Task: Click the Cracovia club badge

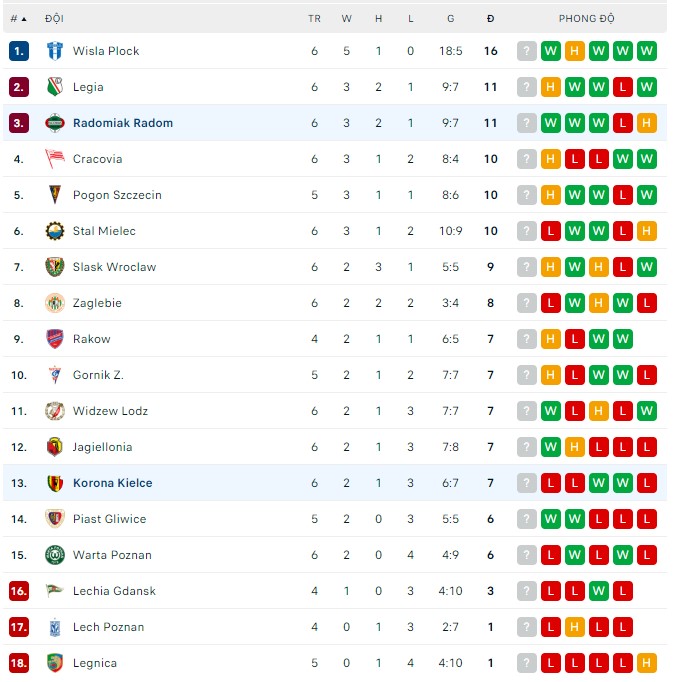Action: click(x=55, y=159)
